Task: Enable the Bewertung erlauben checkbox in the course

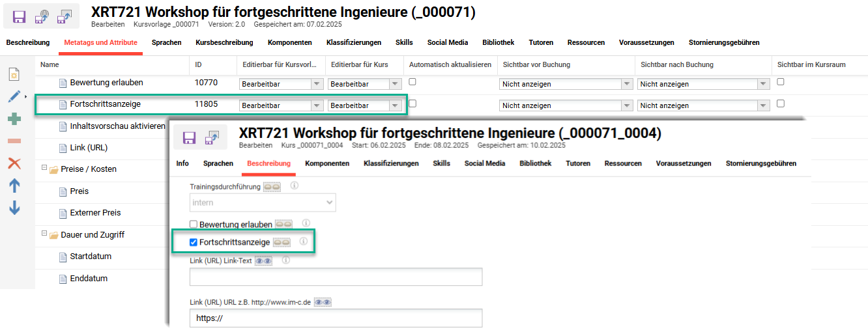Action: [x=193, y=225]
